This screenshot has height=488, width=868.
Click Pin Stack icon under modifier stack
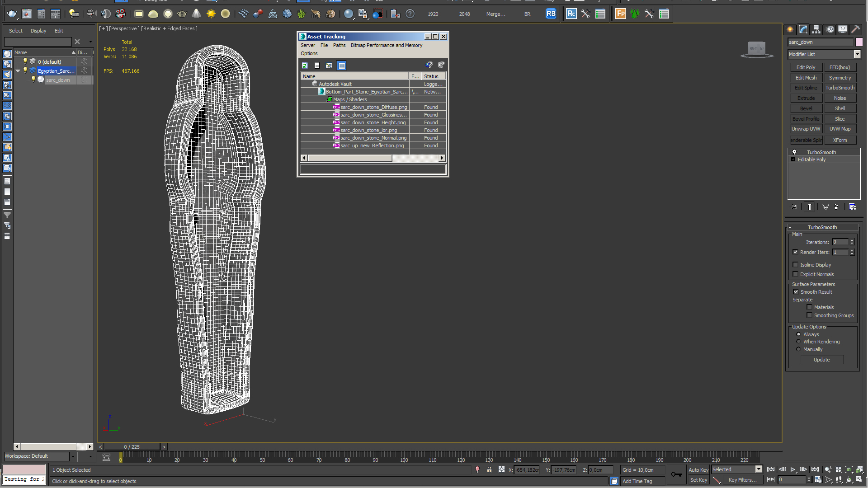pos(794,207)
